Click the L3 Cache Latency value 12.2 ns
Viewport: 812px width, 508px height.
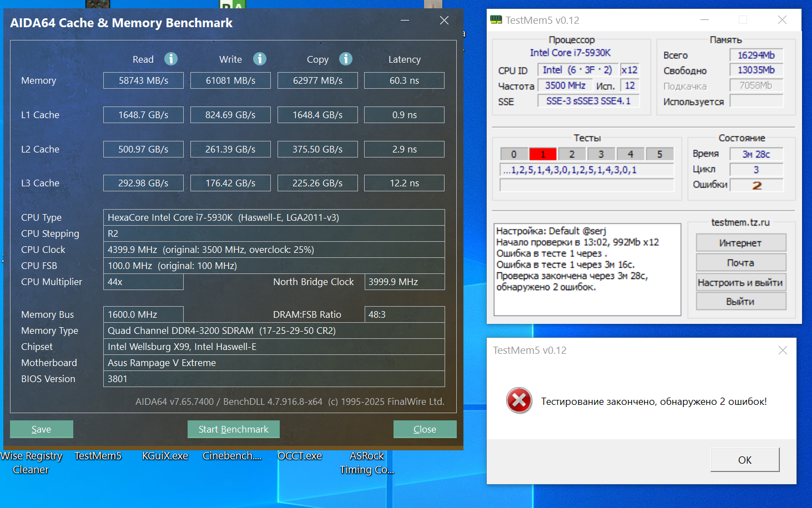404,183
